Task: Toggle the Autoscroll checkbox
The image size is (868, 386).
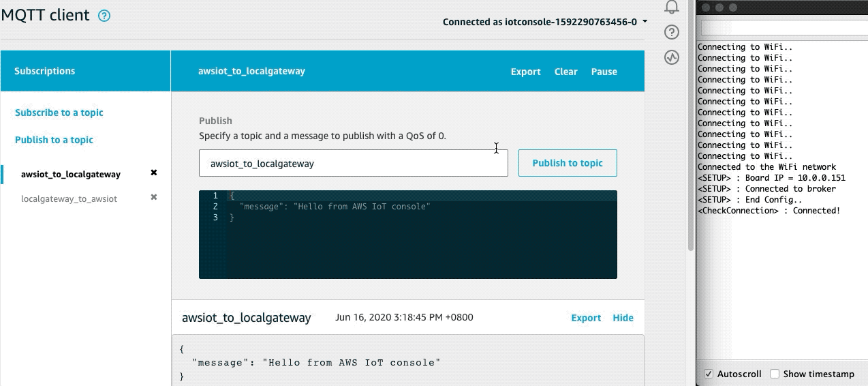Action: click(709, 374)
